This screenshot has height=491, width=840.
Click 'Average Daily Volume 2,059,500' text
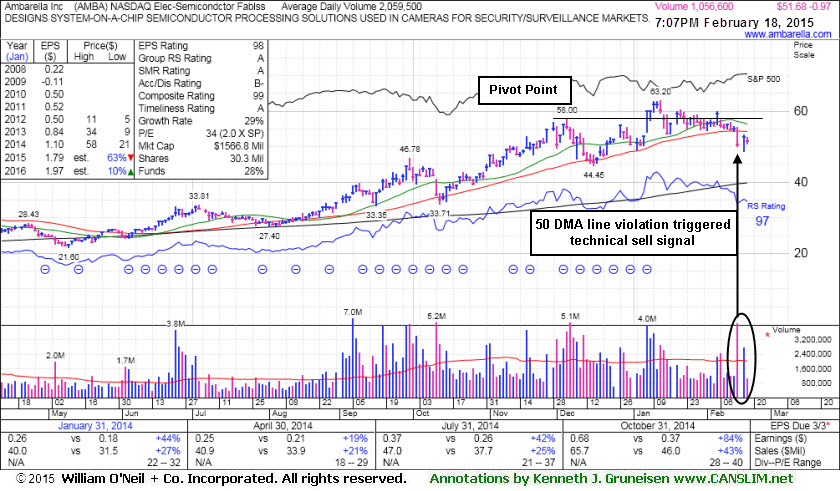(x=351, y=7)
